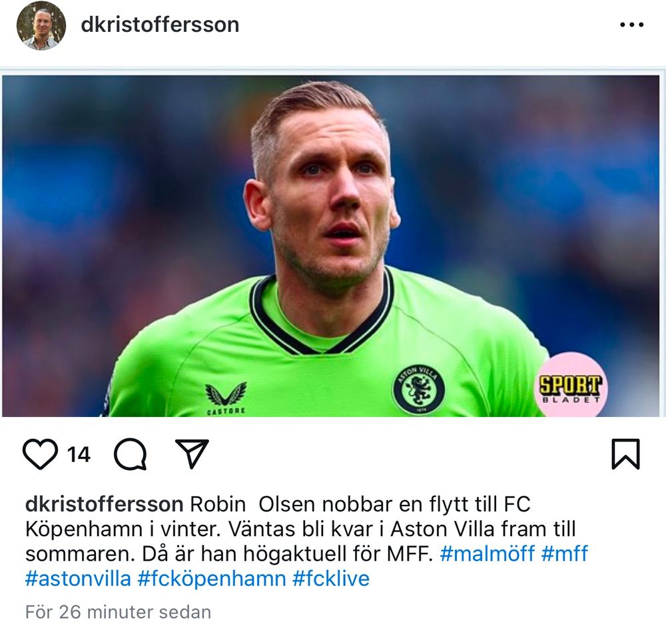Open the three-dot more options menu
The image size is (666, 644).
click(x=631, y=25)
